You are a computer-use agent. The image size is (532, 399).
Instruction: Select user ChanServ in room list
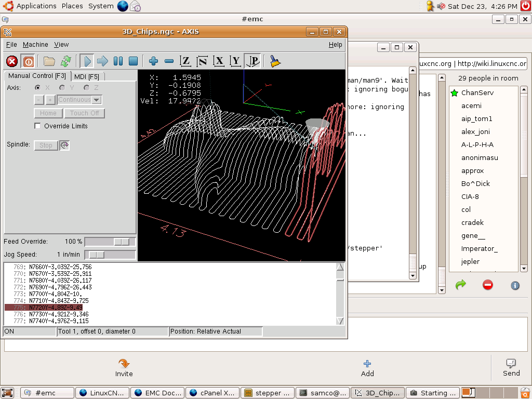tap(477, 92)
